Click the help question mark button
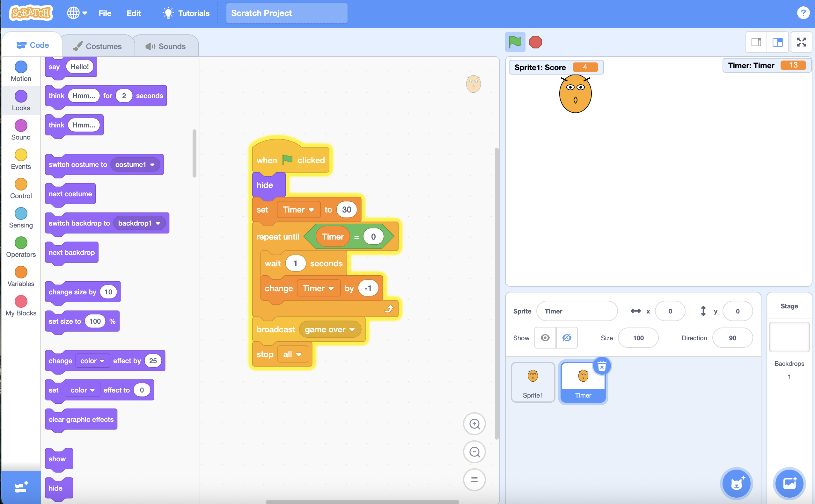815x504 pixels. (803, 13)
